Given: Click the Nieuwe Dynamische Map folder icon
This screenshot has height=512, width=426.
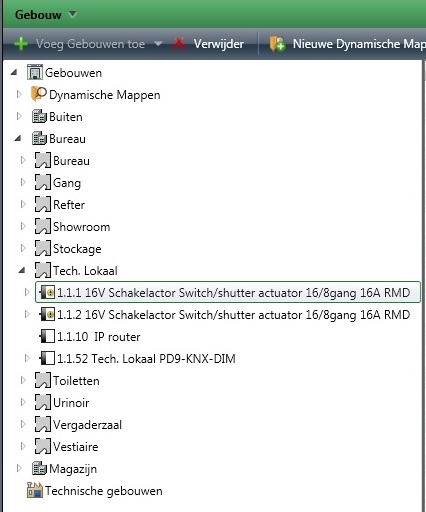Looking at the screenshot, I should click(277, 44).
